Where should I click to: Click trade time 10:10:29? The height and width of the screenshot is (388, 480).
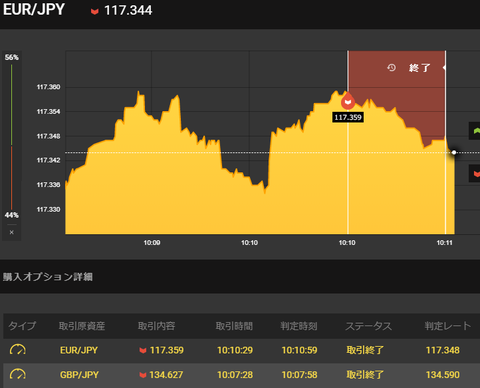click(235, 350)
